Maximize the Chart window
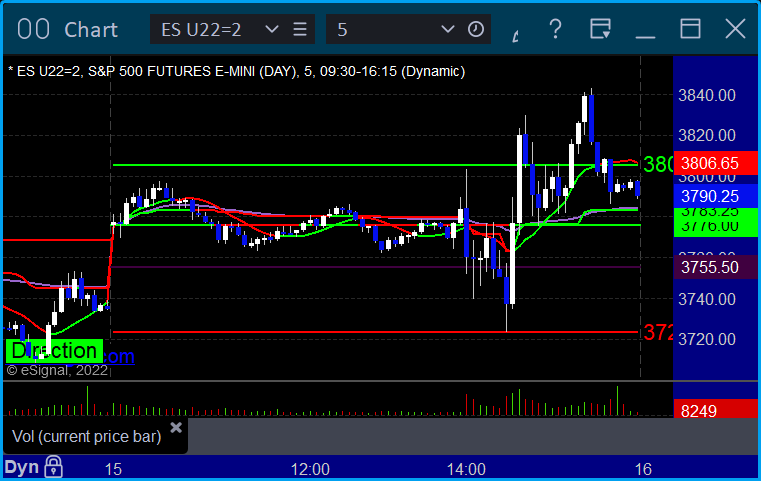Screen dimensions: 761x481 (x=690, y=29)
